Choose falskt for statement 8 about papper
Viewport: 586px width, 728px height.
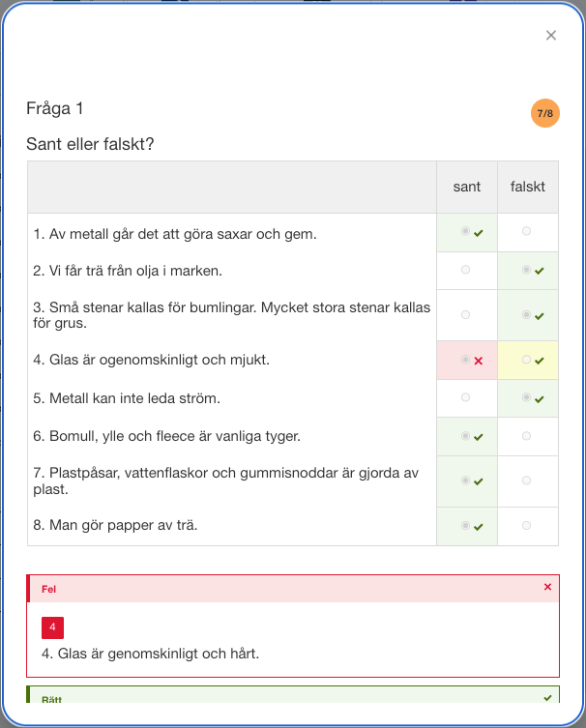(526, 526)
